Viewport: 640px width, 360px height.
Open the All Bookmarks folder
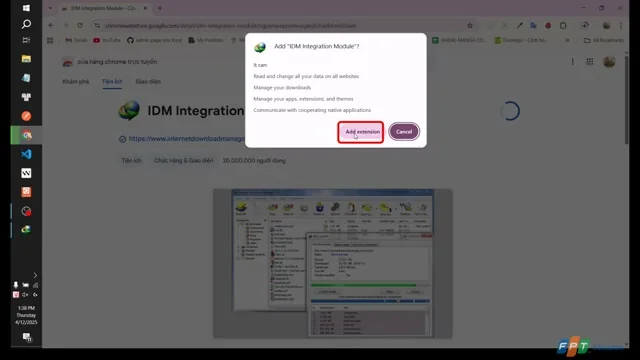tap(604, 40)
